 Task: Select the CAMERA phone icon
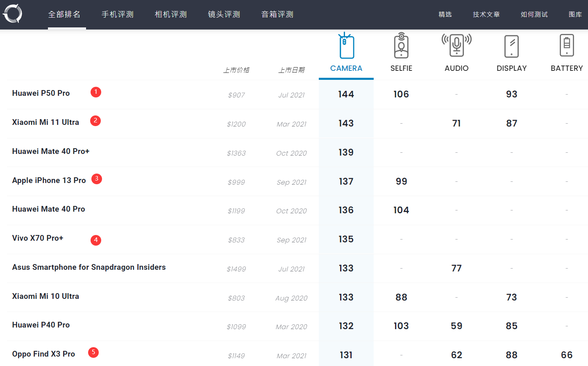[346, 45]
